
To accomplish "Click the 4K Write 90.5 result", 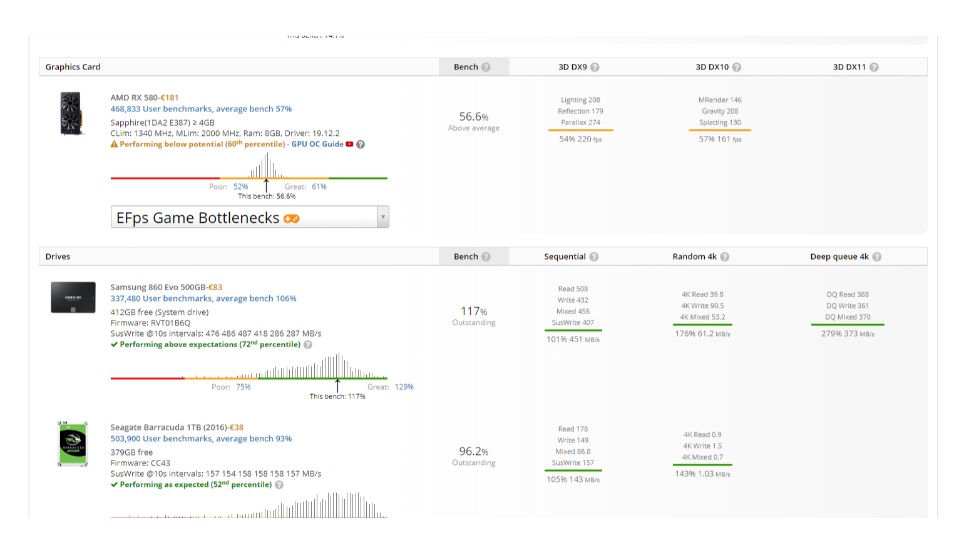I will 702,306.
